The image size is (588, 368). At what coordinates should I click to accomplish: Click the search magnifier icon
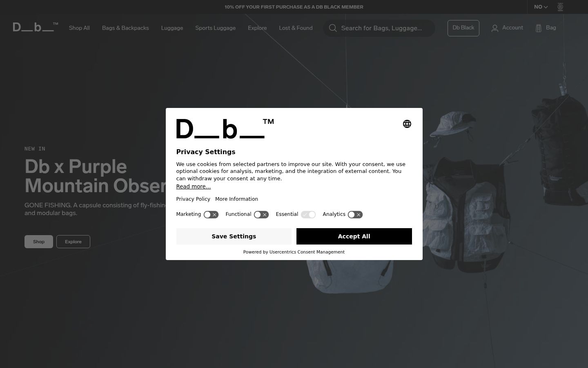point(333,28)
